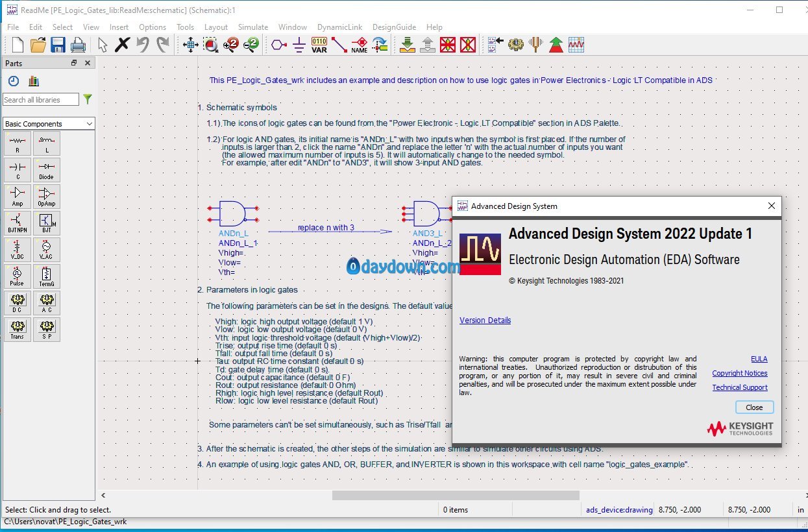Click the horizontal scrollbar thumb below schematic
This screenshot has width=808, height=532.
[456, 495]
